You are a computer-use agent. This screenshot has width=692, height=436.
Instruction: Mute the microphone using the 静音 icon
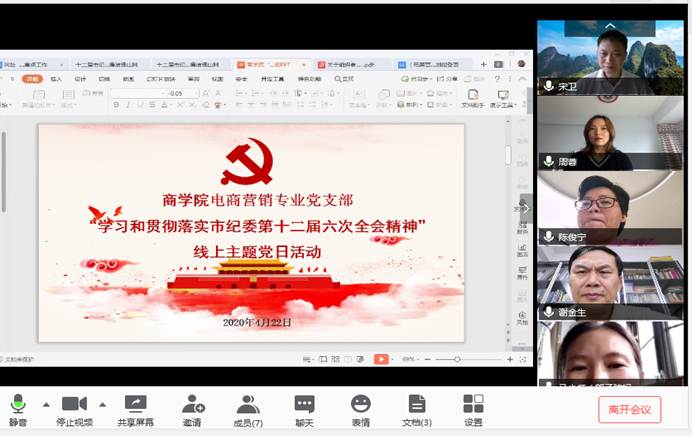click(17, 408)
